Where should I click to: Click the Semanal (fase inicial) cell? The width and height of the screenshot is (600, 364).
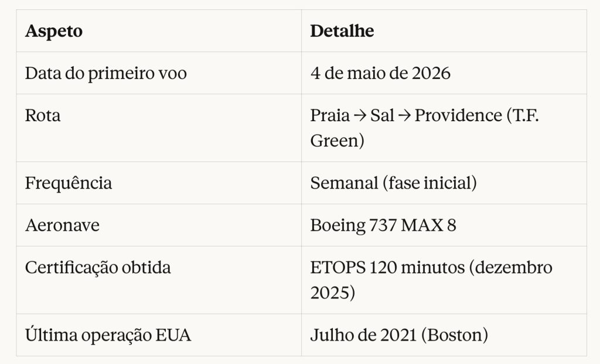393,183
